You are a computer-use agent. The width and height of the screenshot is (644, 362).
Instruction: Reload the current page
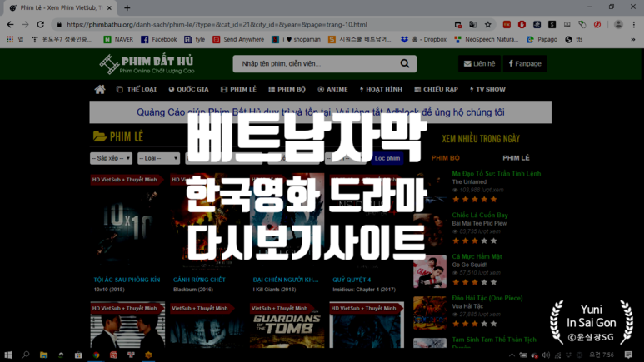[x=40, y=25]
